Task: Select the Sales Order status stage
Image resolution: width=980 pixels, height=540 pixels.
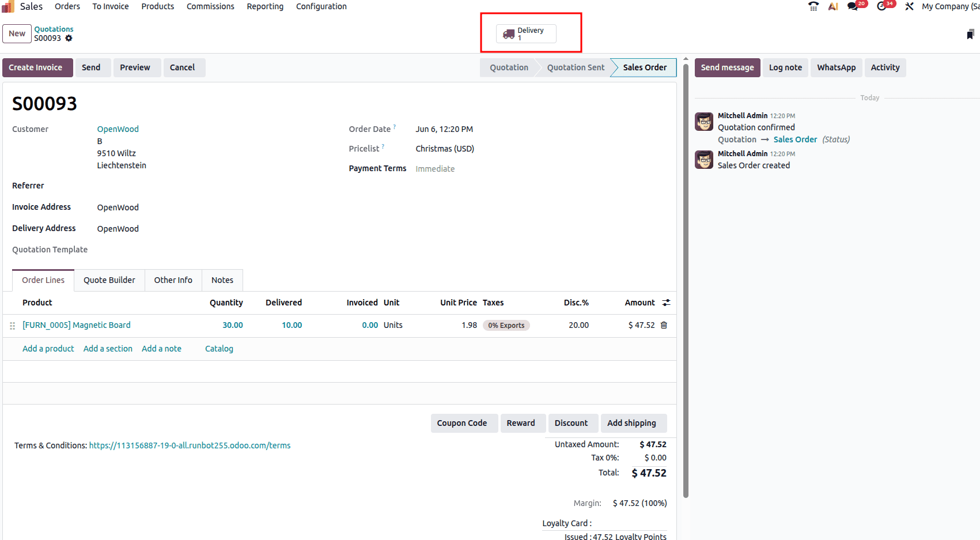Action: (645, 67)
